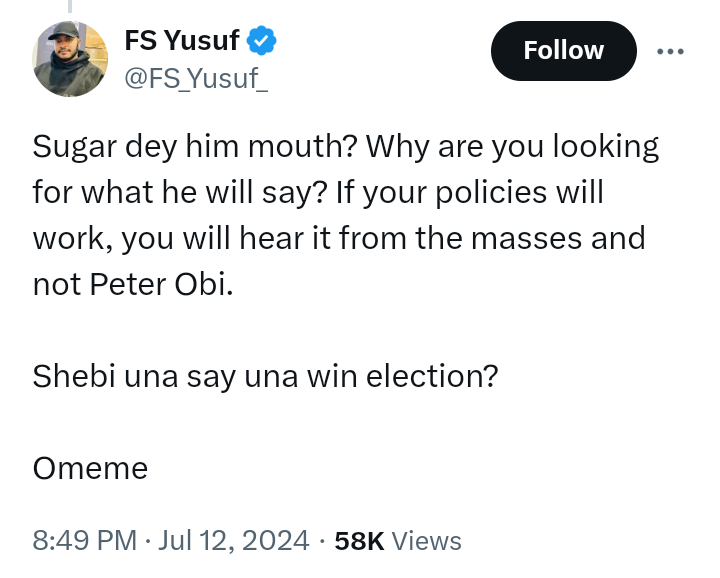
Task: Click the Views label
Action: pyautogui.click(x=426, y=541)
